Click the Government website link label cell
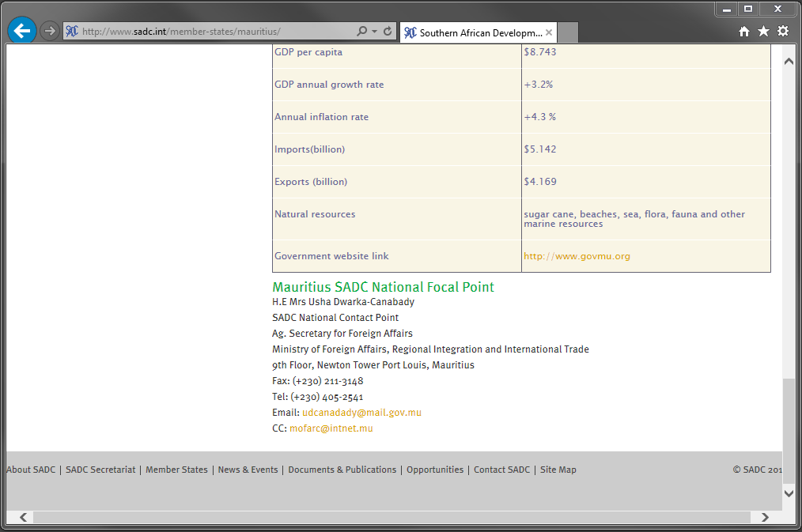This screenshot has height=532, width=802. (x=331, y=256)
